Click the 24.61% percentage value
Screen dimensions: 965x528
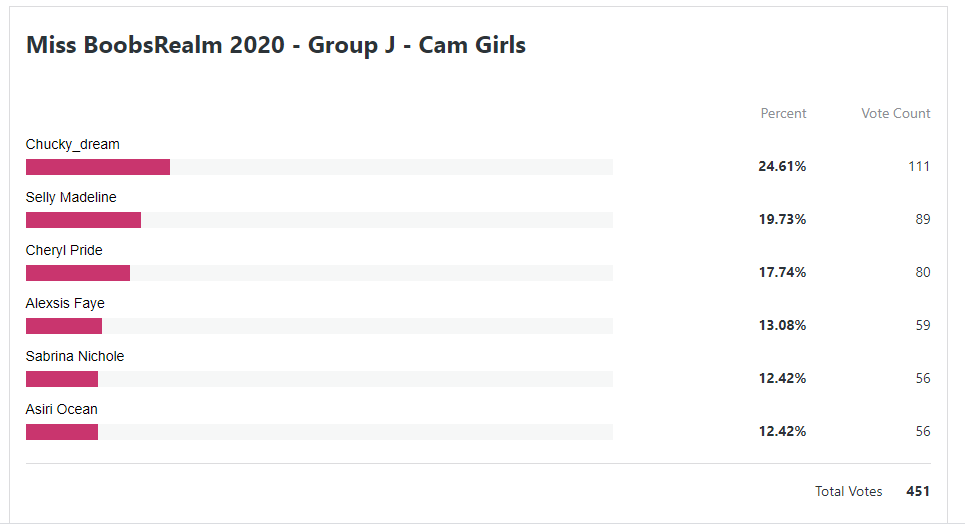pos(782,166)
